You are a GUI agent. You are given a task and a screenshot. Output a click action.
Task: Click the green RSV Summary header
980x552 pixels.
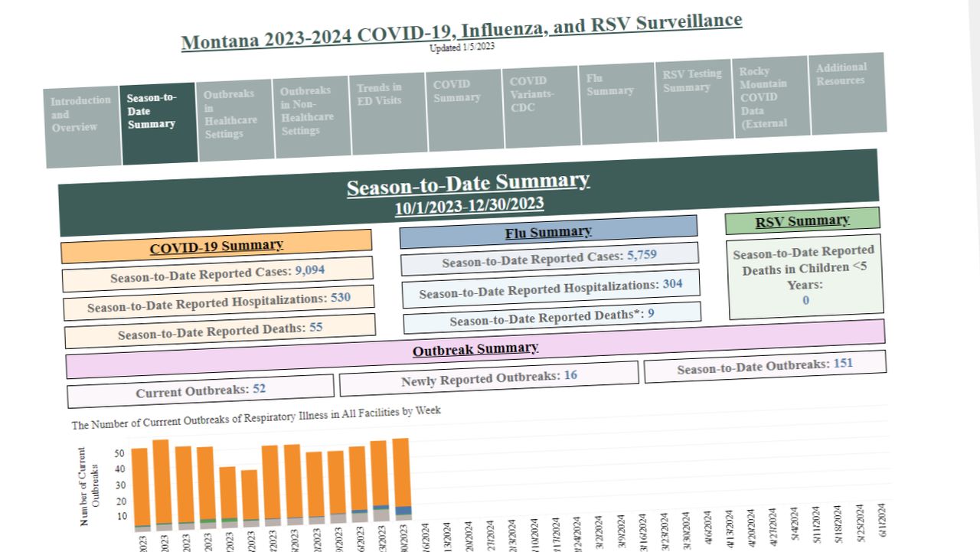(x=802, y=220)
